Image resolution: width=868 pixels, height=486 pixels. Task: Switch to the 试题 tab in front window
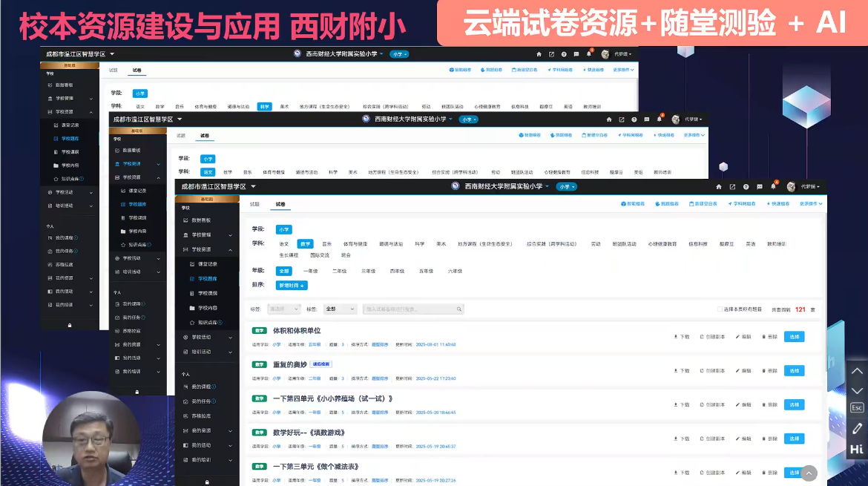254,203
